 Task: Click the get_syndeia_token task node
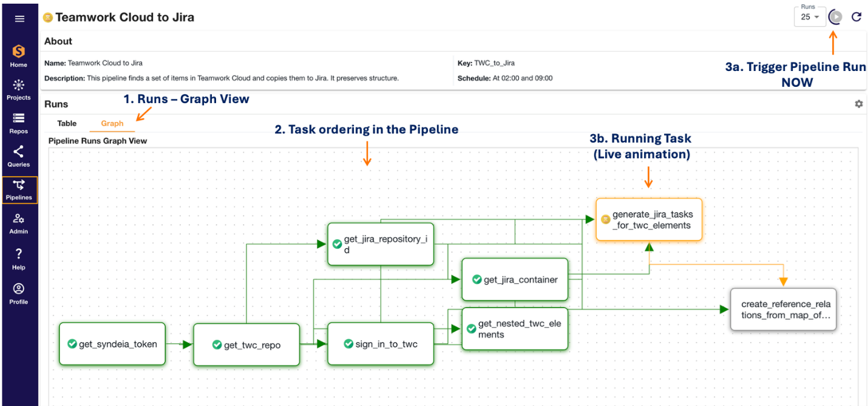[x=112, y=344]
